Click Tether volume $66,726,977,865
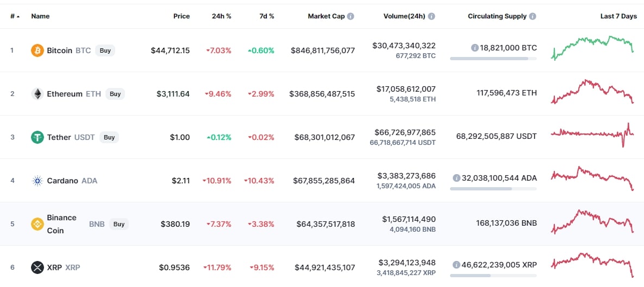This screenshot has width=644, height=287. click(405, 133)
